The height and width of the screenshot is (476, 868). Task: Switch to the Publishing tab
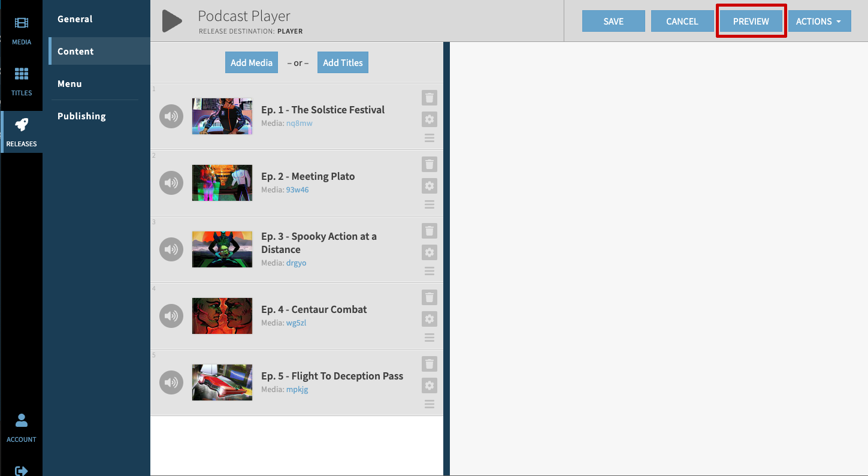[81, 116]
